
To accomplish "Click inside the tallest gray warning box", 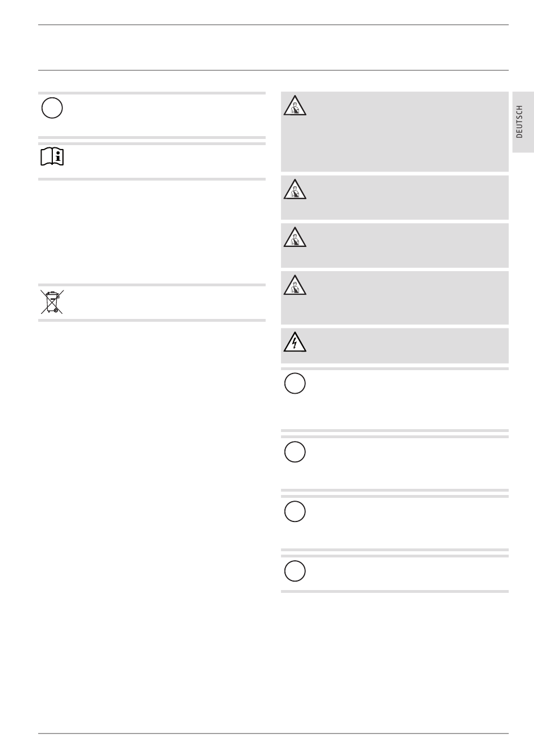I will (395, 132).
